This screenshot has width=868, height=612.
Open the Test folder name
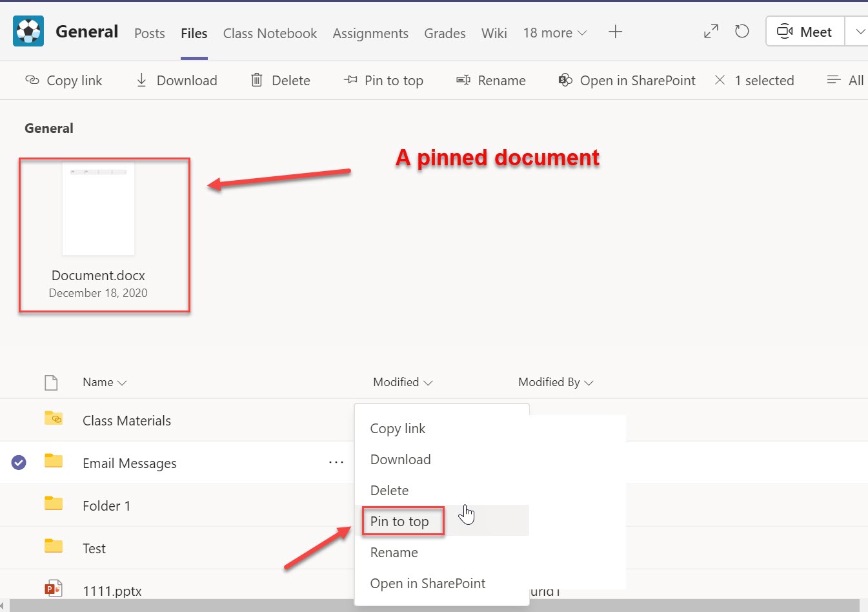pos(94,548)
